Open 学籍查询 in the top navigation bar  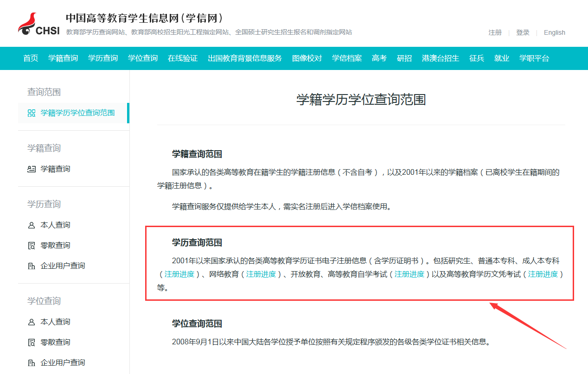pyautogui.click(x=63, y=58)
